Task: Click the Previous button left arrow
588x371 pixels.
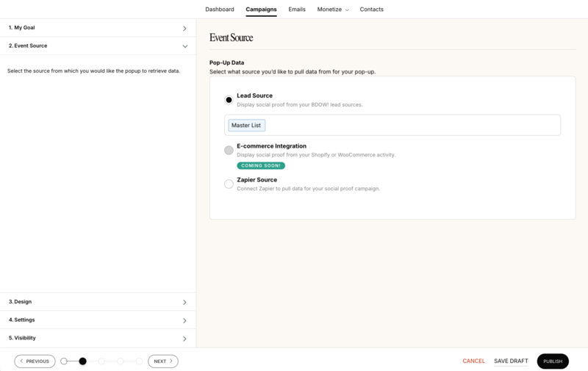Action: pyautogui.click(x=22, y=361)
